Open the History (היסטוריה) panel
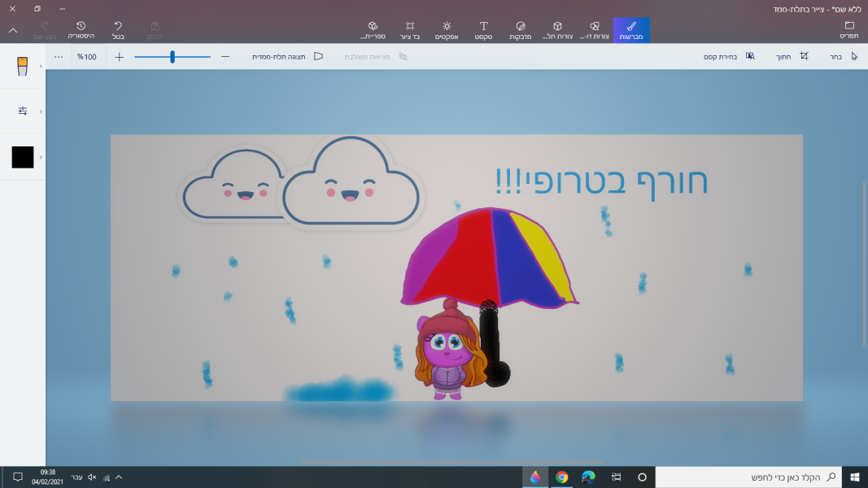Image resolution: width=868 pixels, height=488 pixels. [81, 30]
